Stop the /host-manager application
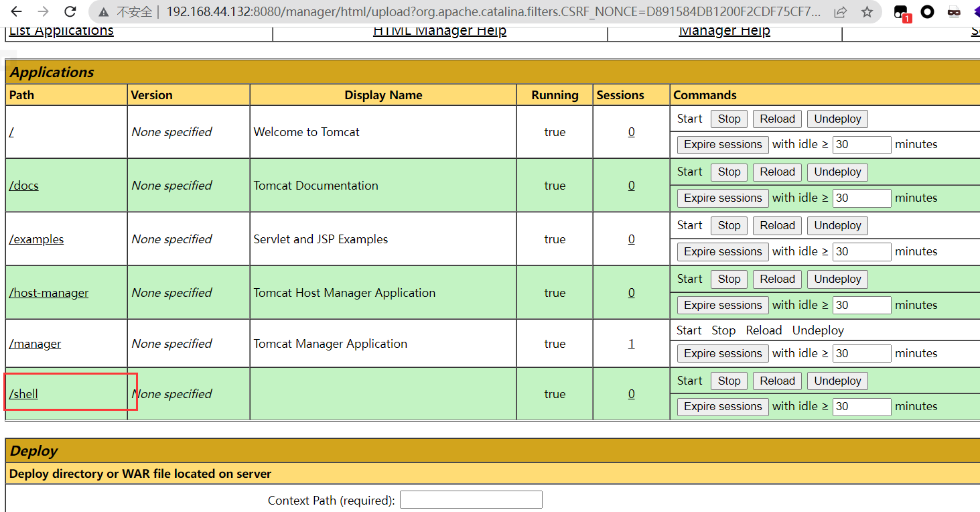Viewport: 980px width, 512px height. coord(729,279)
